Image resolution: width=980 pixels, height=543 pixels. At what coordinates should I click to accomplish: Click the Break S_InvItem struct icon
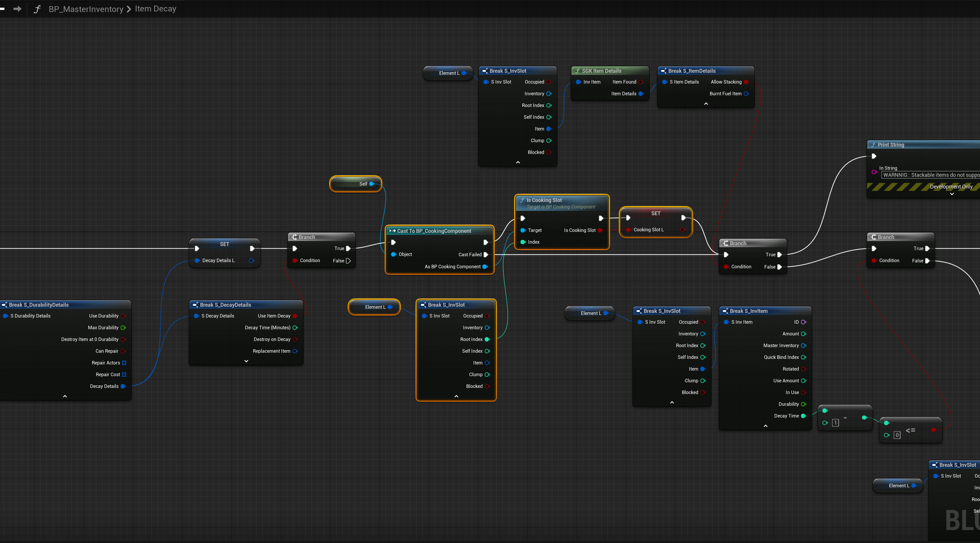(x=725, y=311)
